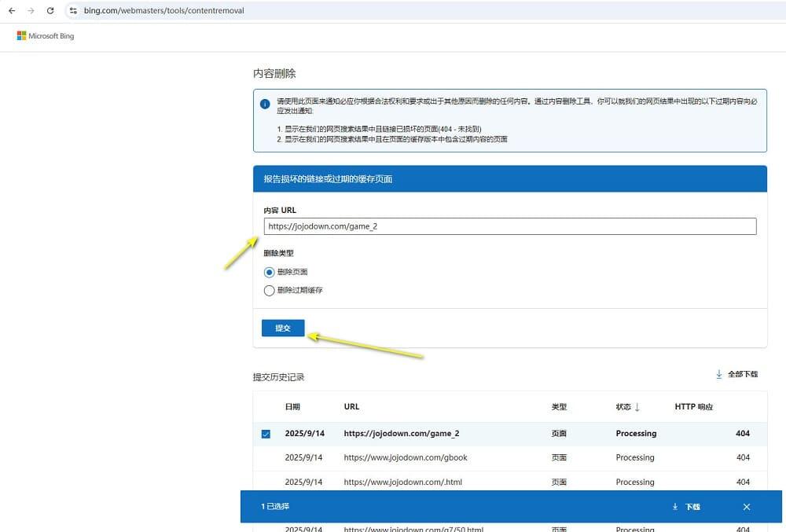Click the 1 已选择 label
The image size is (786, 532).
275,506
